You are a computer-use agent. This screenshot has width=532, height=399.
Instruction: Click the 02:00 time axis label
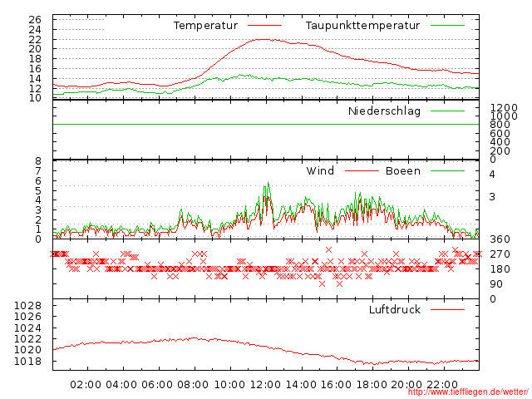coord(86,385)
